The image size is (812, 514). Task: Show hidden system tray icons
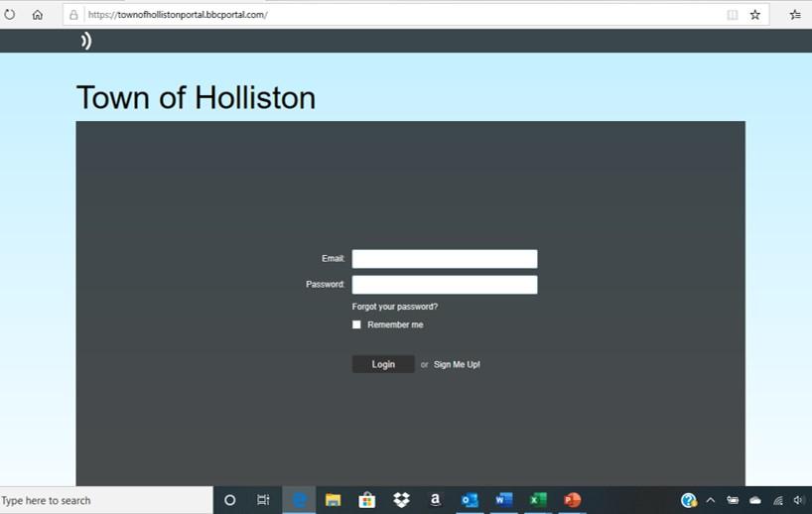711,500
